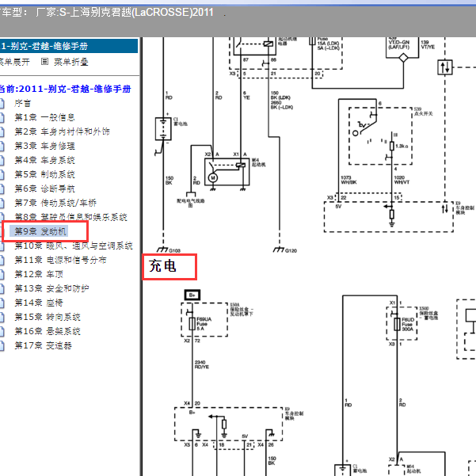The width and height of the screenshot is (476, 476).
Task: Click the collapse icon beside 菜单折叠
Action: pos(44,62)
